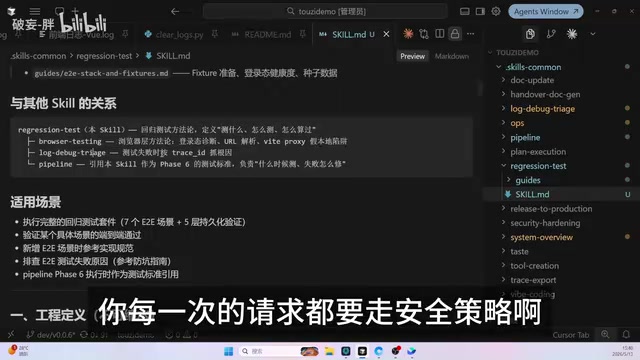Screen dimensions: 640x360
Task: Expand the pipeline folder
Action: [x=525, y=138]
